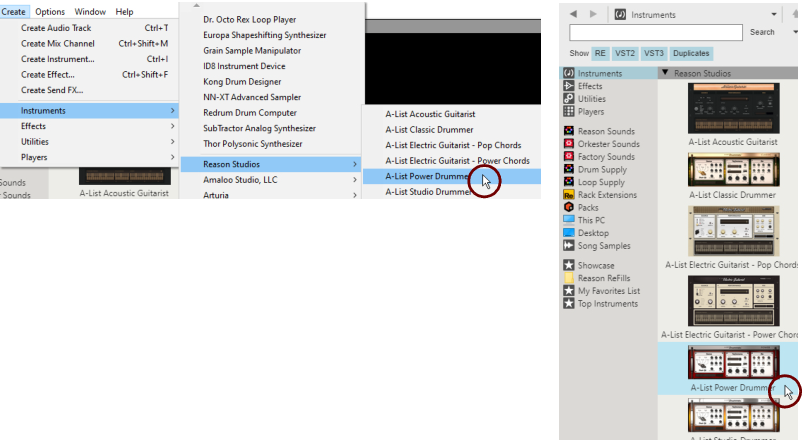Open the Window menu
This screenshot has width=803, height=441.
pyautogui.click(x=90, y=11)
